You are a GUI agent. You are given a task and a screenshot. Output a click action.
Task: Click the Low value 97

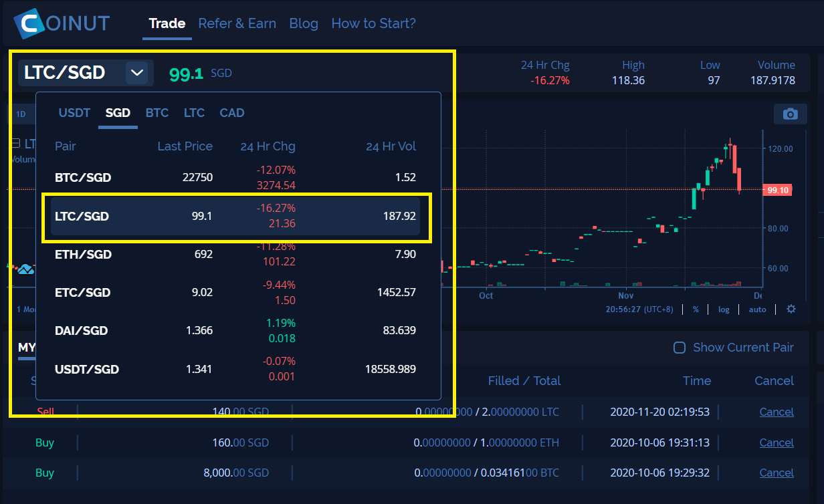pos(714,81)
